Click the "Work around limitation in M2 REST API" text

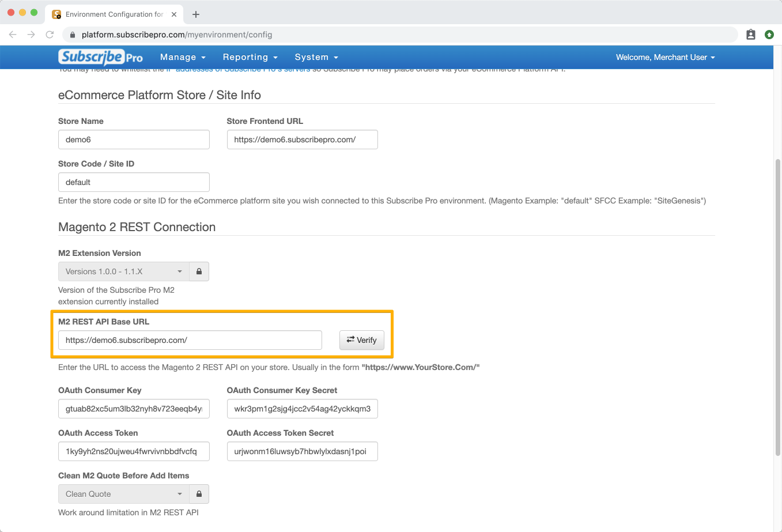tap(129, 512)
